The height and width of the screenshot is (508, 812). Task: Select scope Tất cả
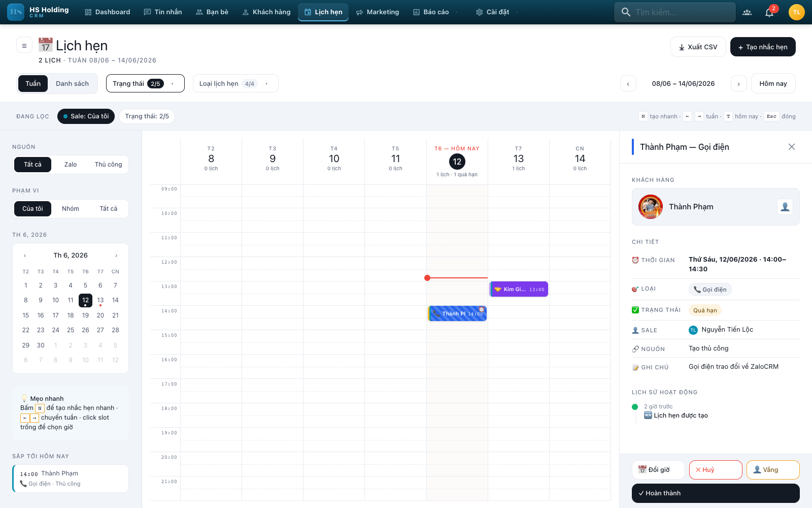pyautogui.click(x=108, y=209)
